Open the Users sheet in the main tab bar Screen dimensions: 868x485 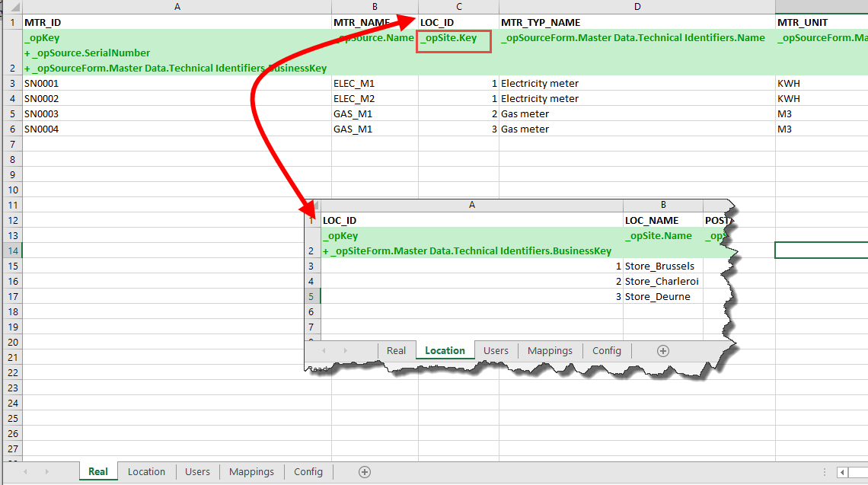pos(197,472)
